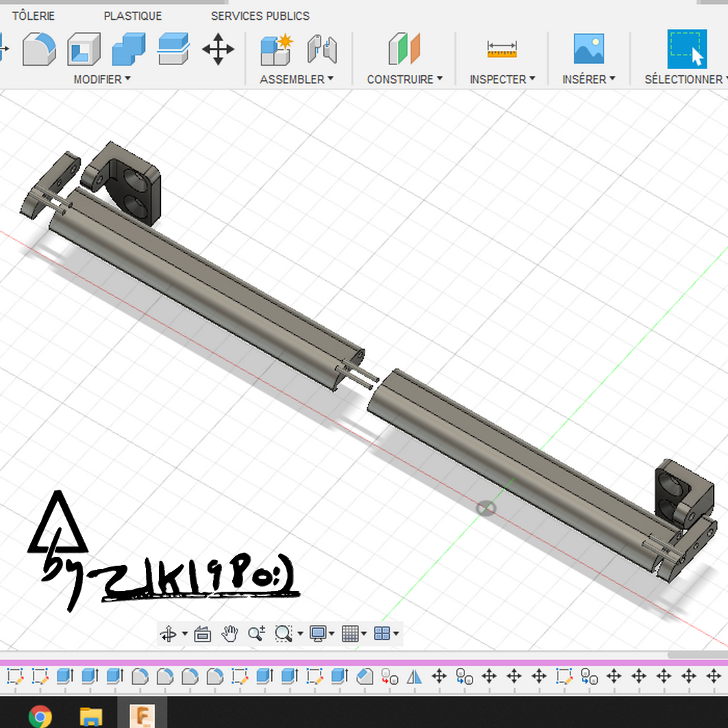The width and height of the screenshot is (728, 728).
Task: Activate window zoom selection mode
Action: 283,633
